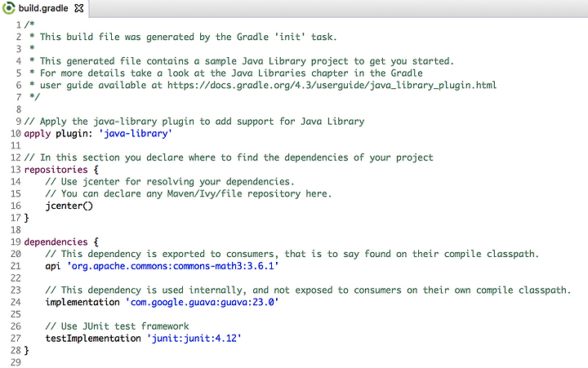Click the 'plugin:' word on line 10
This screenshot has height=368, width=588.
[x=74, y=133]
